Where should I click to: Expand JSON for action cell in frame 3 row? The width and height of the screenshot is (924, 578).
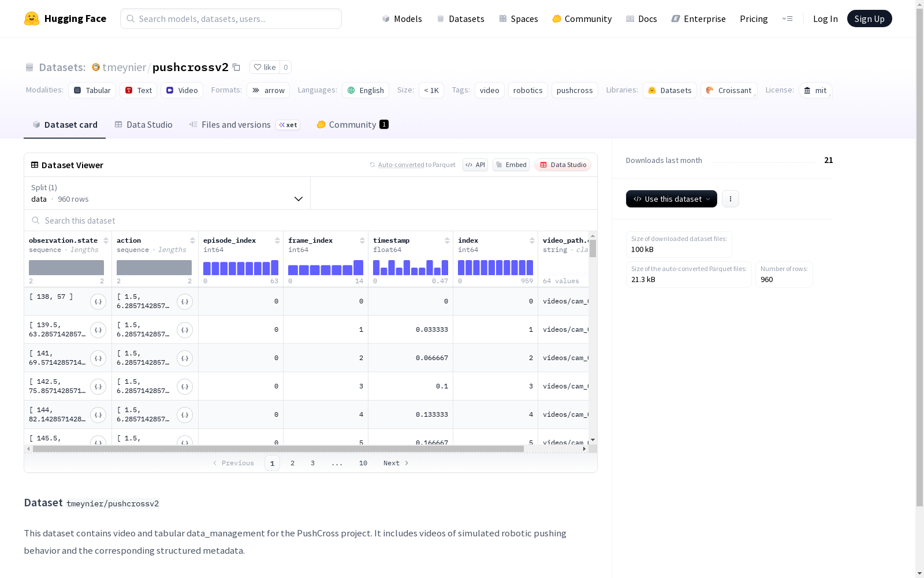pyautogui.click(x=185, y=387)
